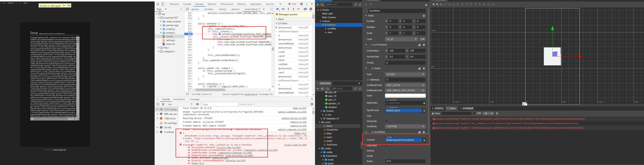Disable the cc.Sprite component checkbox
The height and width of the screenshot is (165, 644).
pos(369,69)
